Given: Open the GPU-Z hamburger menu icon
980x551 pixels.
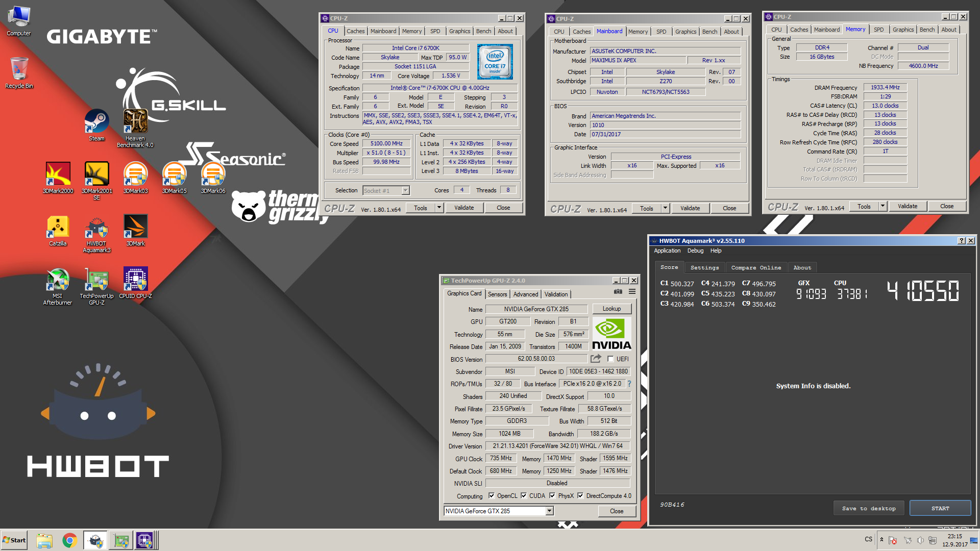Looking at the screenshot, I should pyautogui.click(x=632, y=292).
